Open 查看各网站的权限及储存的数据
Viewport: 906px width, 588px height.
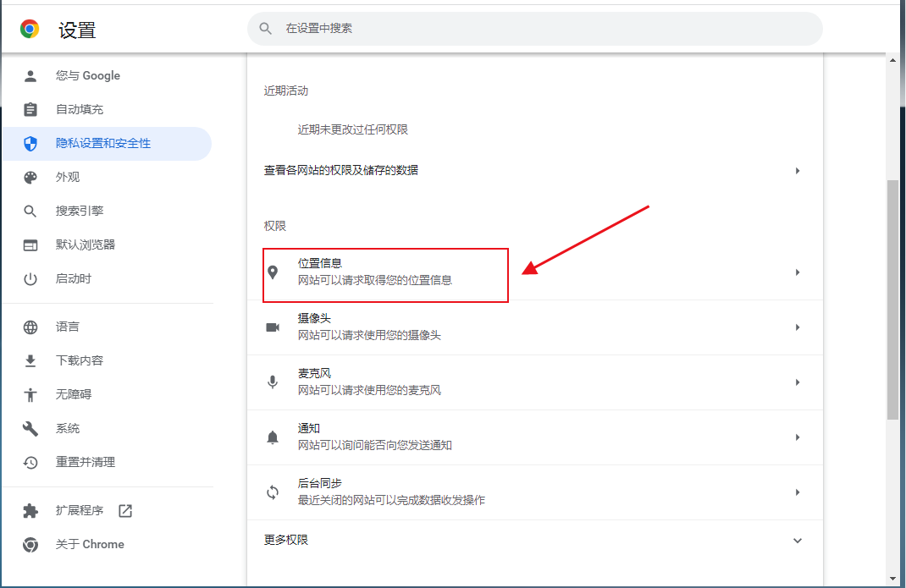(x=534, y=170)
